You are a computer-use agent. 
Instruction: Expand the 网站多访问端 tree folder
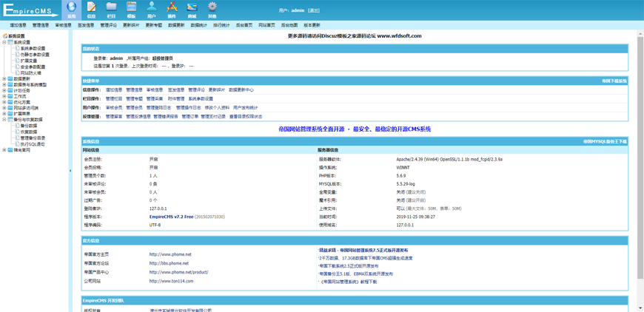pyautogui.click(x=4, y=108)
